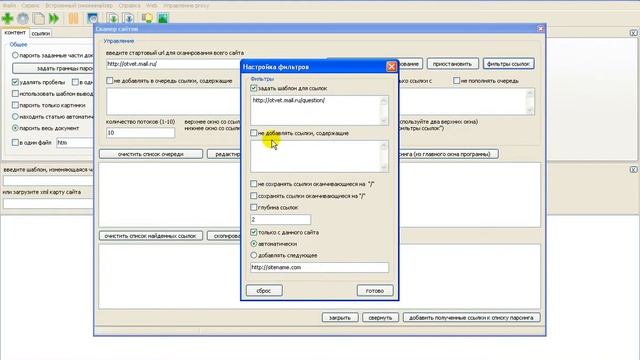Click the green plus add icon
This screenshot has height=360, width=640.
(7, 18)
